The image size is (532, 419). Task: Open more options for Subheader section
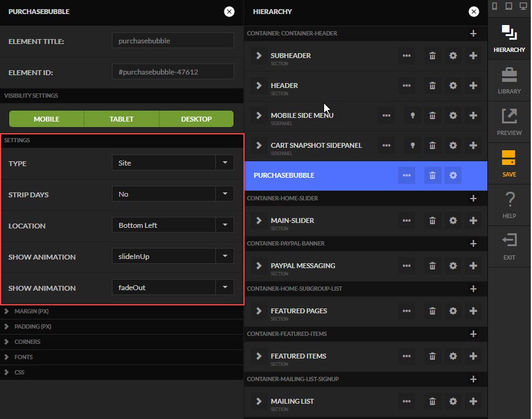point(407,56)
